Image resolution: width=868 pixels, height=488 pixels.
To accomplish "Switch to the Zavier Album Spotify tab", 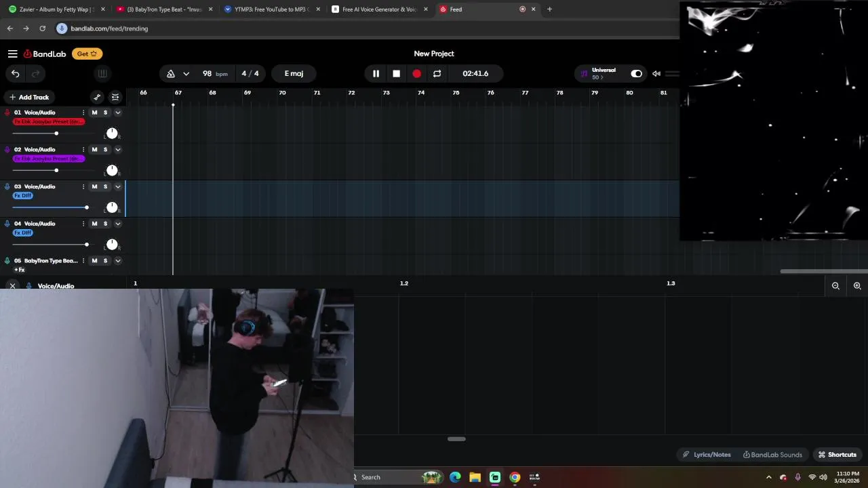I will (57, 9).
